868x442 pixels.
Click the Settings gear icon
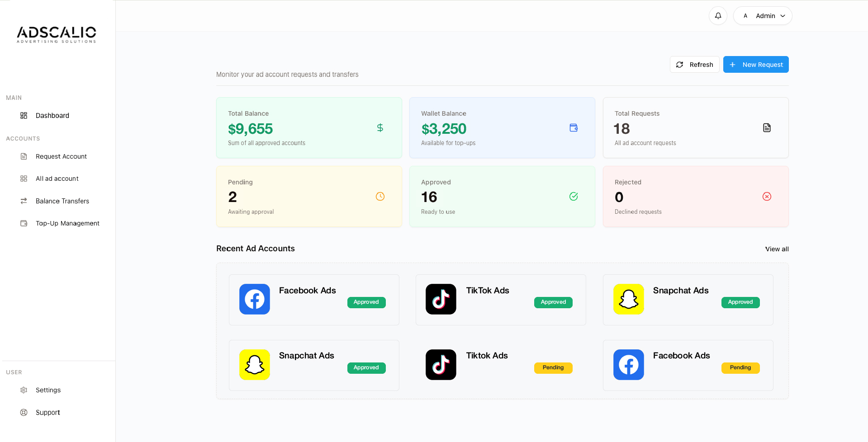(x=24, y=390)
